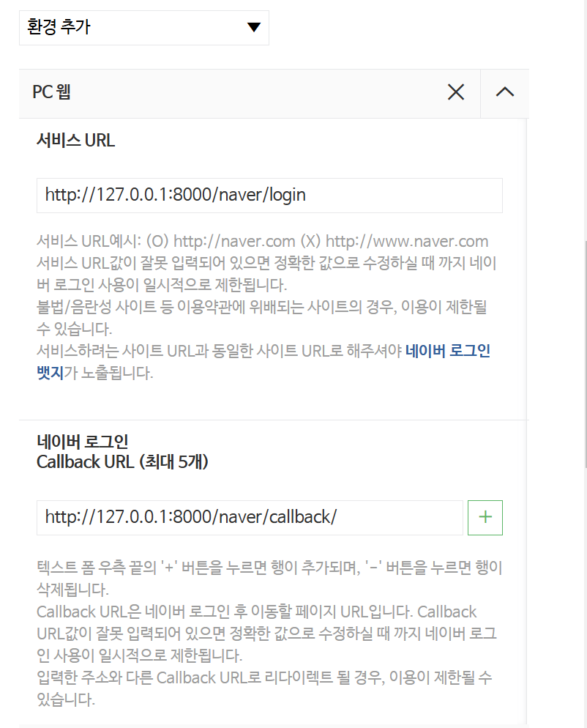Screen dimensions: 587x728
Task: Remove the PC 웹 environment with X
Action: pos(456,92)
